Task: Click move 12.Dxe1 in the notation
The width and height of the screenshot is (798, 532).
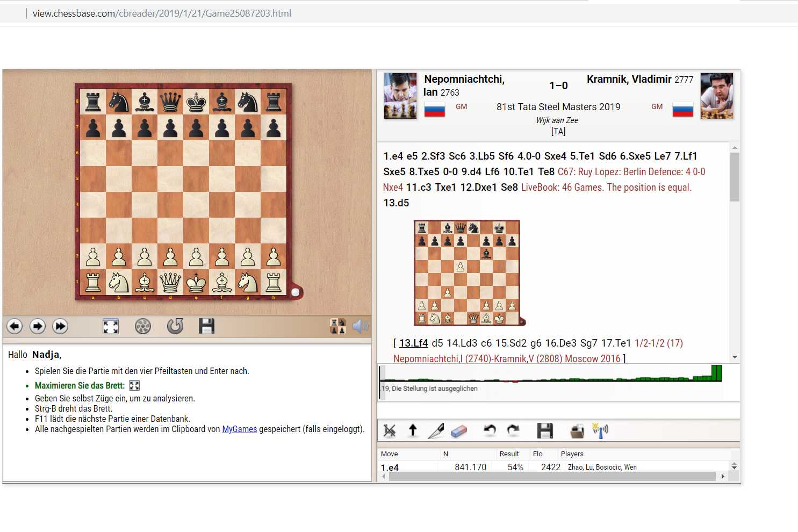Action: pyautogui.click(x=479, y=187)
